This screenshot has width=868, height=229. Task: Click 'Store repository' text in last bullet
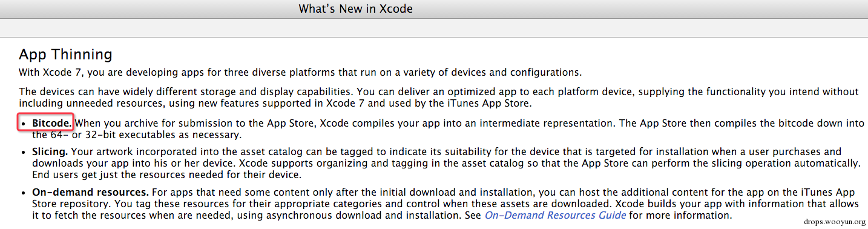pyautogui.click(x=72, y=204)
